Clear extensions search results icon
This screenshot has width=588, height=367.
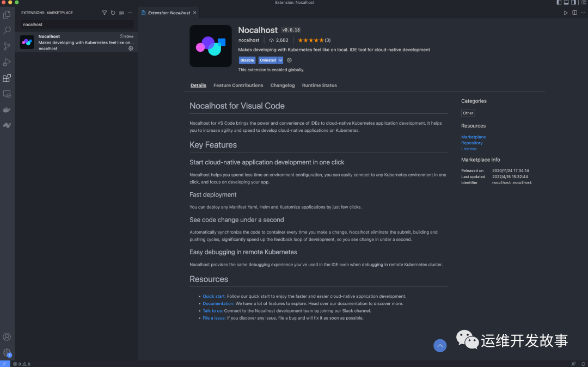pyautogui.click(x=121, y=13)
